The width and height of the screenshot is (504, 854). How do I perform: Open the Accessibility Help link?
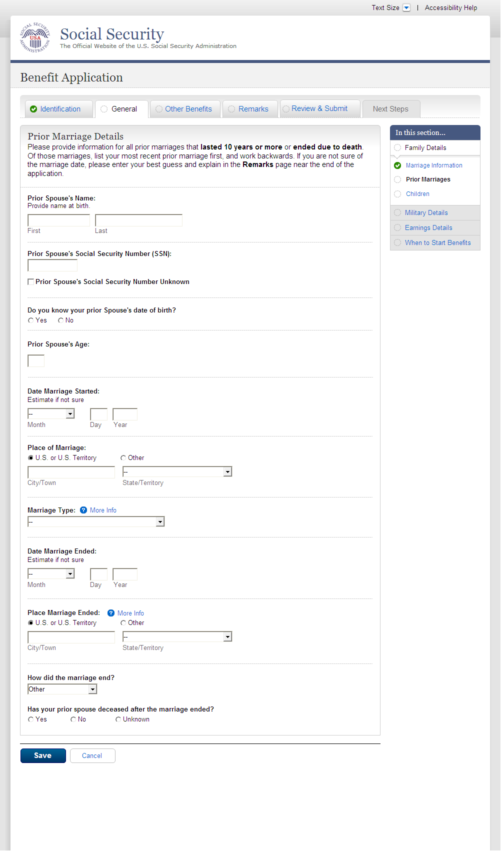450,8
